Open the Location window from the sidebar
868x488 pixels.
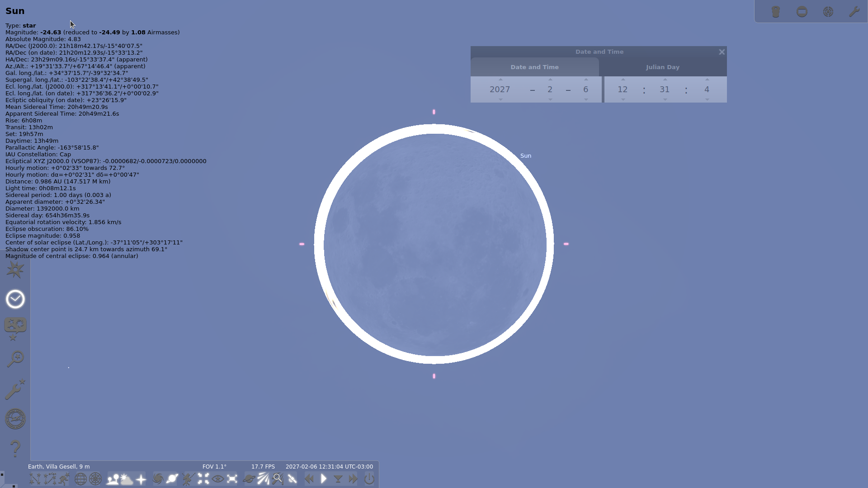(15, 270)
